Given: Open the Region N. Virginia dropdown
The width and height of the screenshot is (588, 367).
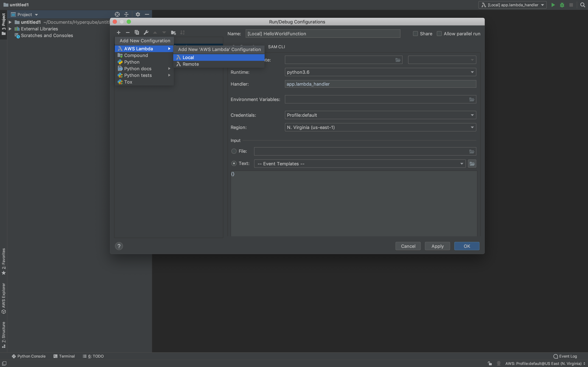Looking at the screenshot, I should 380,127.
